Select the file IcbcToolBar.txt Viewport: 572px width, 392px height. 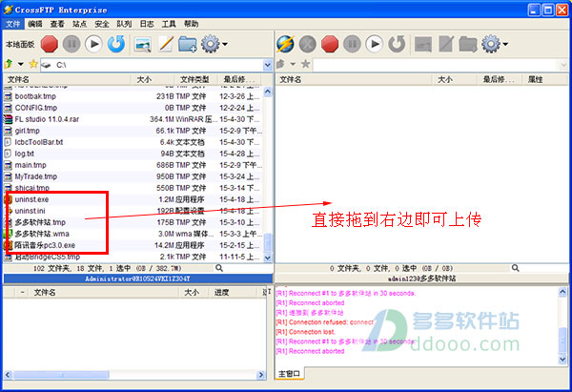[133, 142]
